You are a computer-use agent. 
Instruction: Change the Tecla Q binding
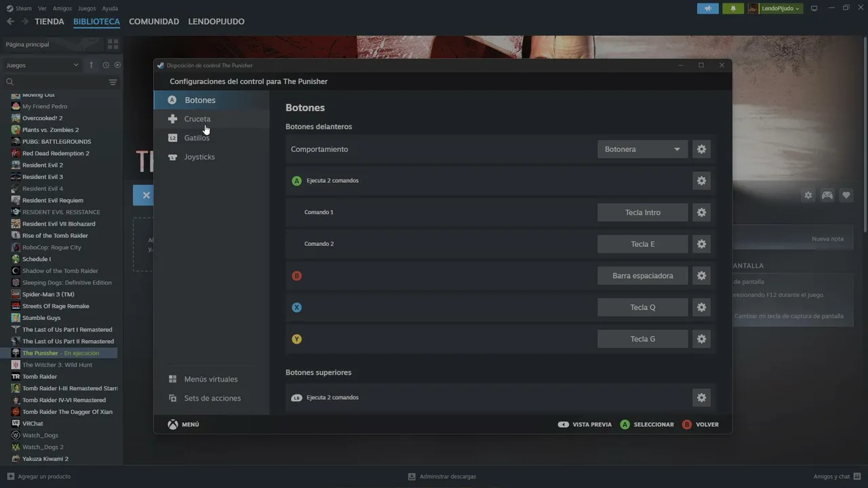[642, 307]
